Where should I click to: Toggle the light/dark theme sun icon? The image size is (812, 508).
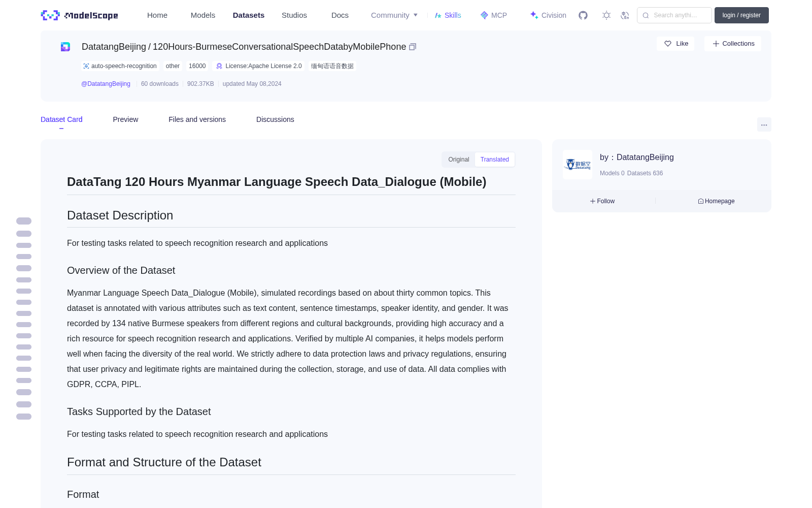click(x=606, y=15)
